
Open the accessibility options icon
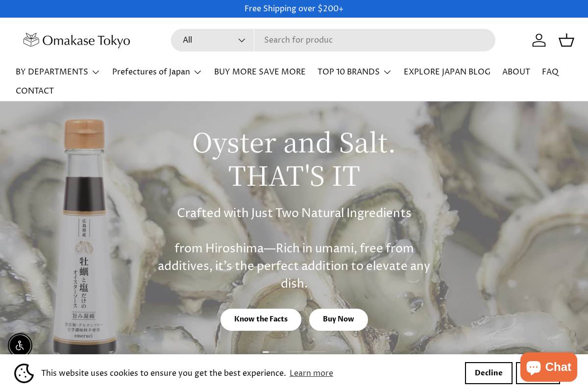tap(20, 345)
